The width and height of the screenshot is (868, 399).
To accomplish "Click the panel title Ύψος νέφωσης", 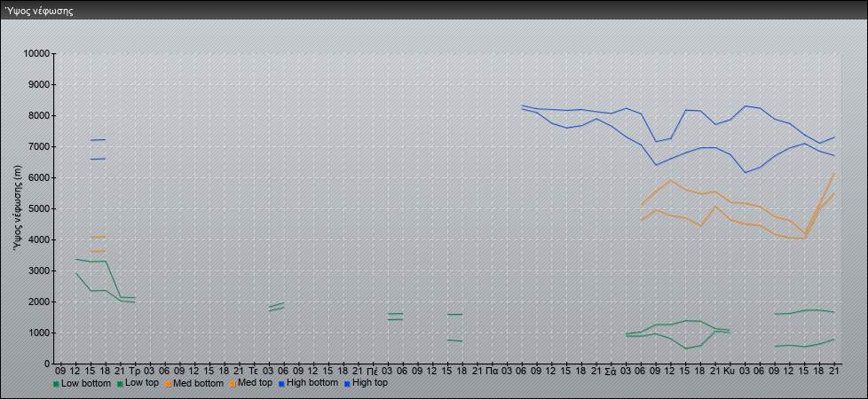I will [39, 12].
